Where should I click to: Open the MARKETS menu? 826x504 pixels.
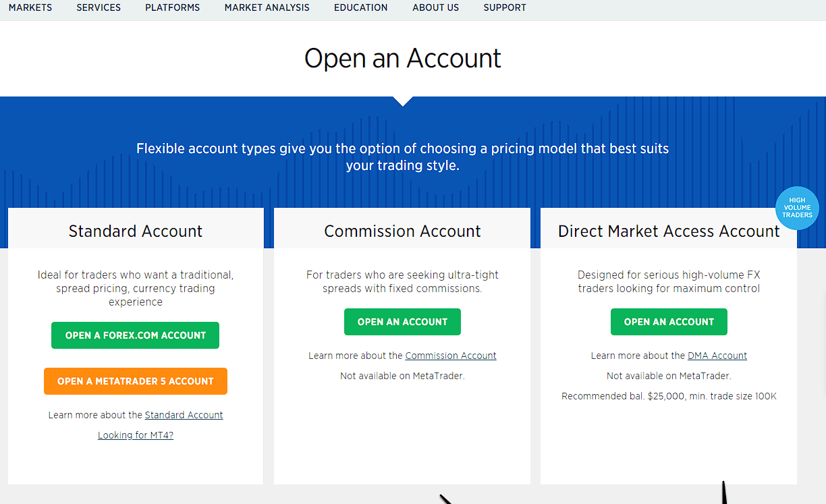point(30,7)
